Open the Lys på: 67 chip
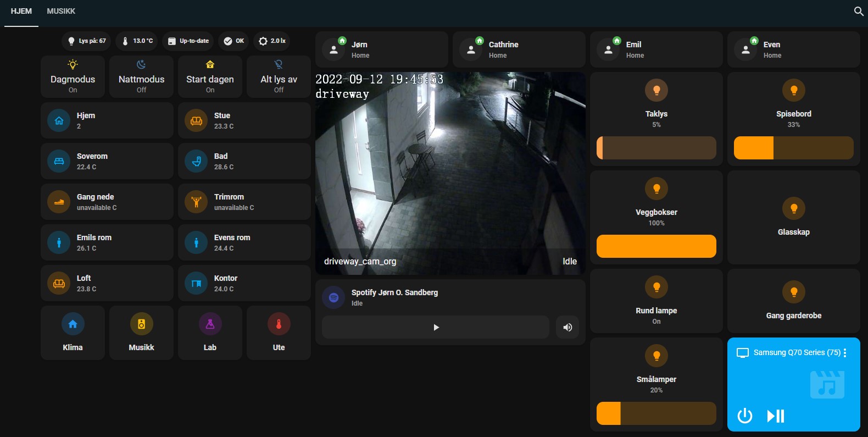868x437 pixels. tap(87, 41)
